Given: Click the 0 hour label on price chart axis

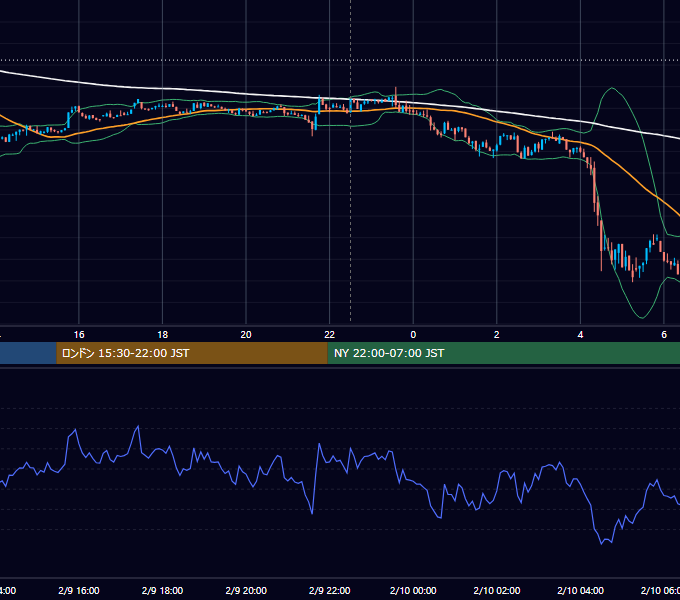Looking at the screenshot, I should point(413,335).
